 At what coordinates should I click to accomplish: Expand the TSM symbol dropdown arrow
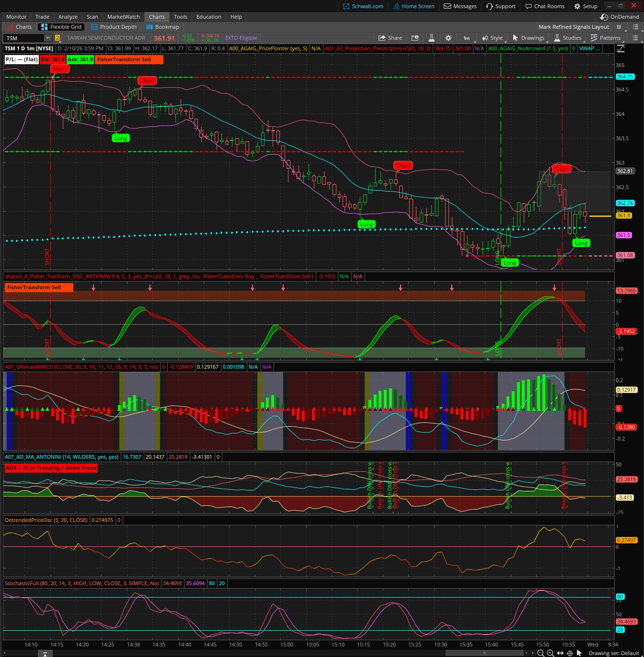click(x=47, y=38)
